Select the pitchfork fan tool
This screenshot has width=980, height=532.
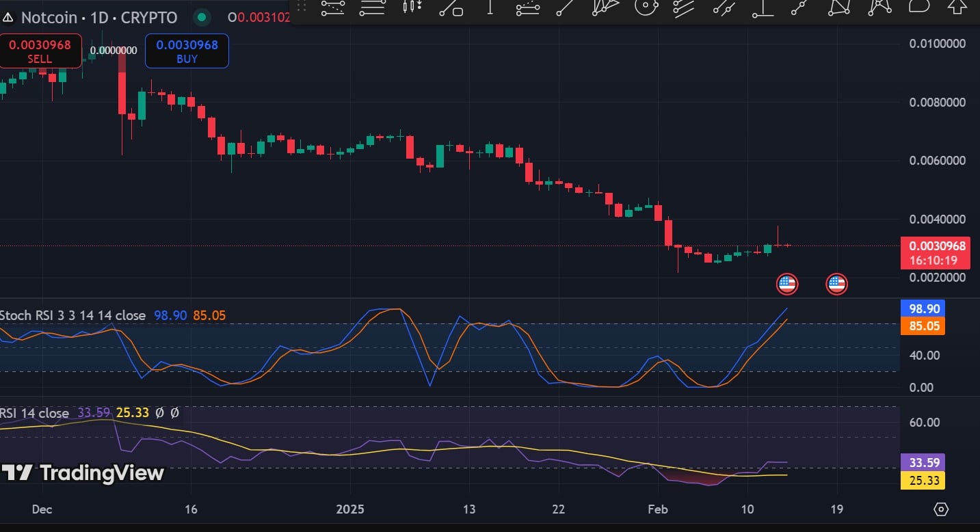click(605, 7)
